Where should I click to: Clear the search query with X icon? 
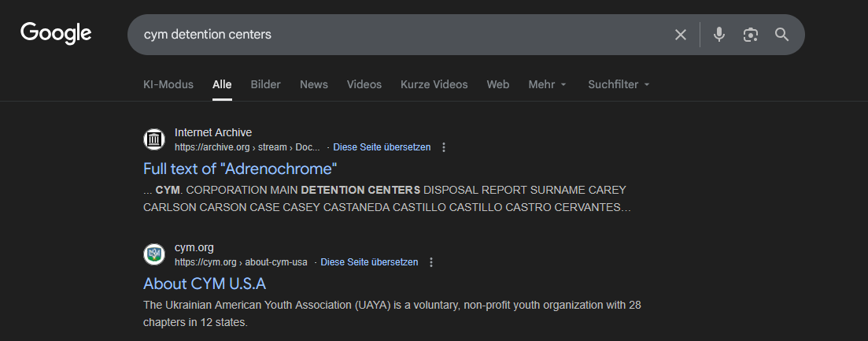click(x=681, y=35)
